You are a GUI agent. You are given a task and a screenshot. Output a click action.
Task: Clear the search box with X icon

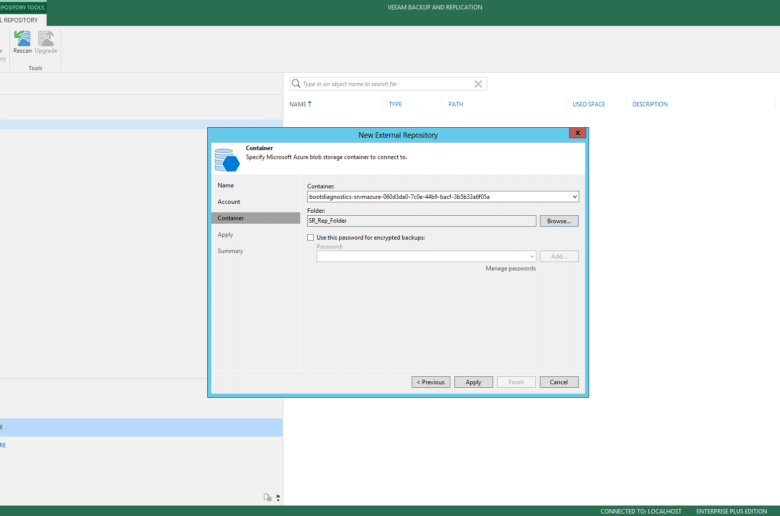[x=478, y=84]
